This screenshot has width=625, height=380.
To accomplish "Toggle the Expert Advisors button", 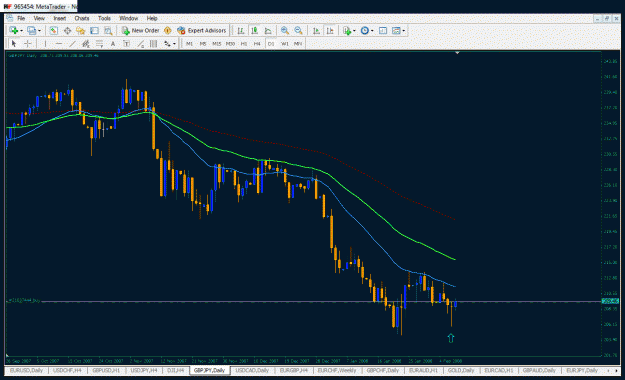I will coord(202,30).
